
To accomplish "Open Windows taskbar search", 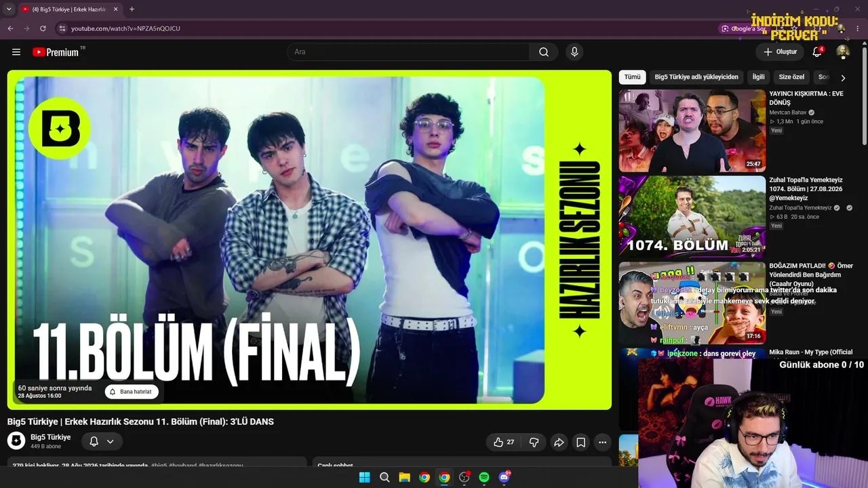I will [x=384, y=477].
